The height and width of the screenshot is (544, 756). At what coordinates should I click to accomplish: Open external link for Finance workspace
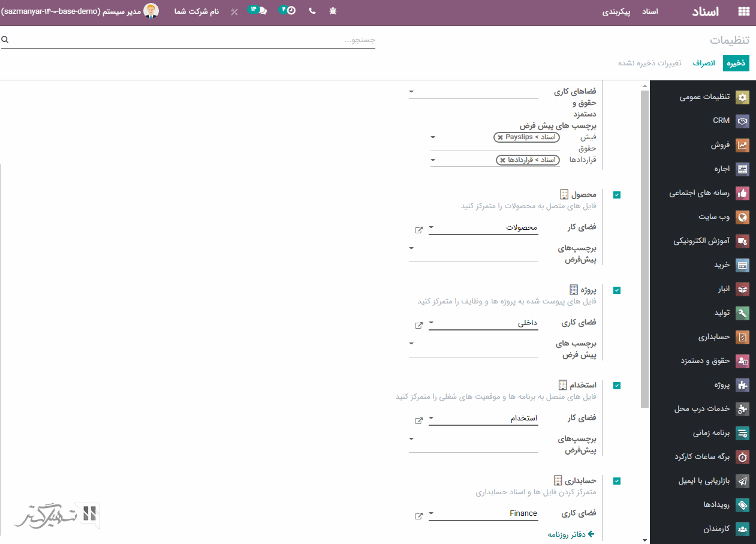point(419,516)
